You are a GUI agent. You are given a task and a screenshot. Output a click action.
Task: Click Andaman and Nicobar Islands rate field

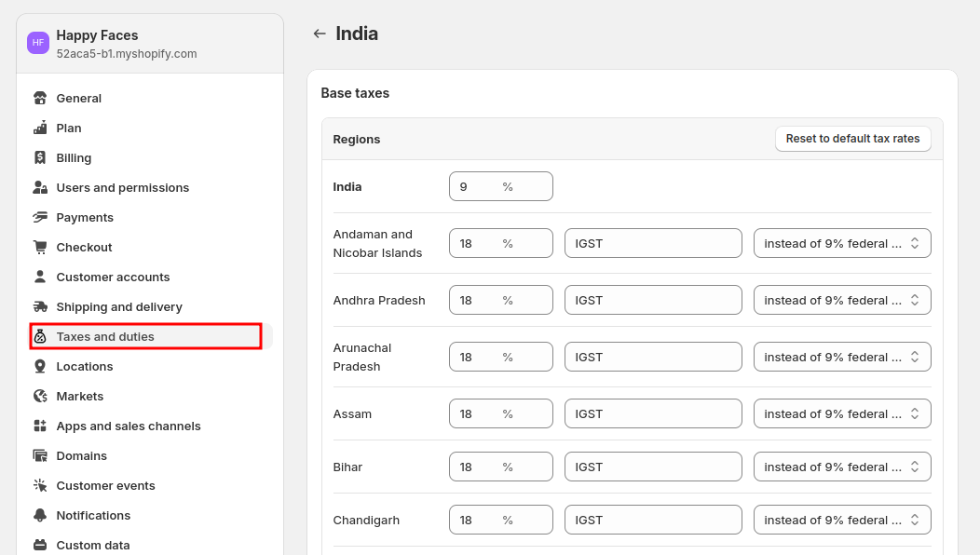click(x=500, y=243)
